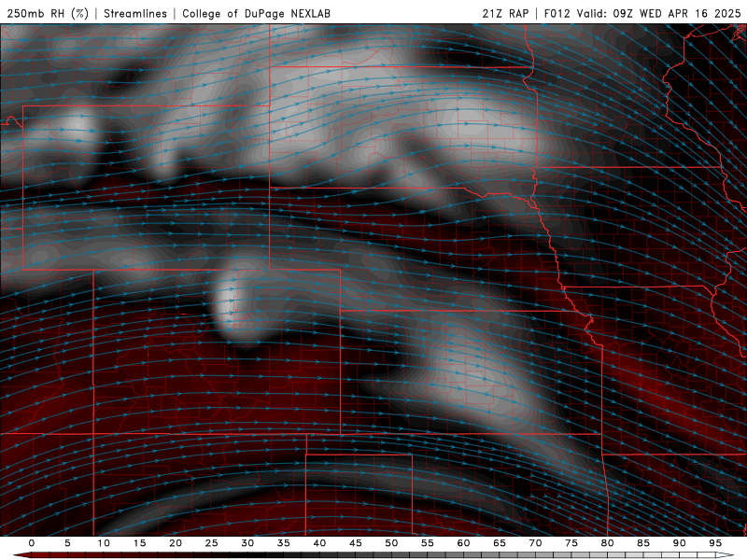
Task: Select the "Streamlines" label in header
Action: pos(135,13)
